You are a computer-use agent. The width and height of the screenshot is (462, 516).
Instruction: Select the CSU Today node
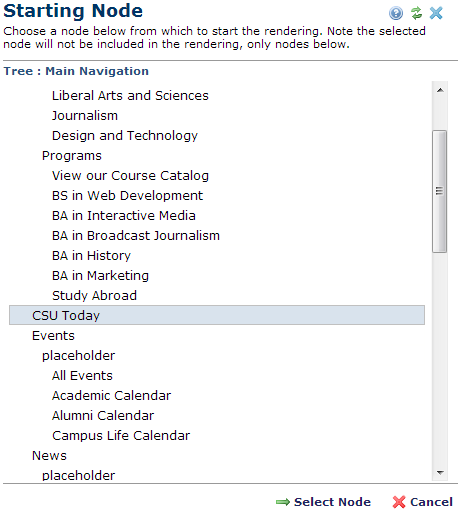[217, 315]
